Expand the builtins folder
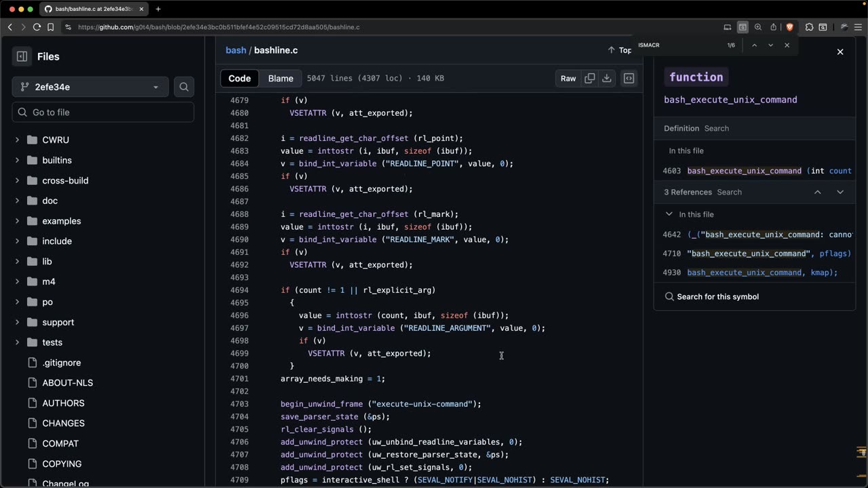868x488 pixels. 17,161
